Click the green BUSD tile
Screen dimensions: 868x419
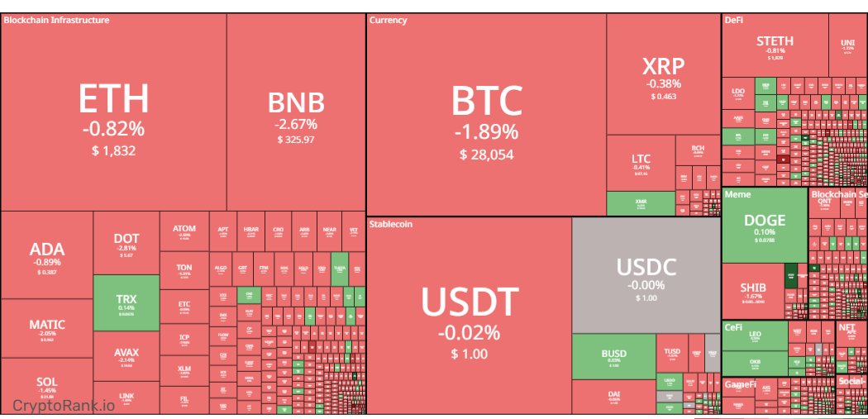pos(613,356)
